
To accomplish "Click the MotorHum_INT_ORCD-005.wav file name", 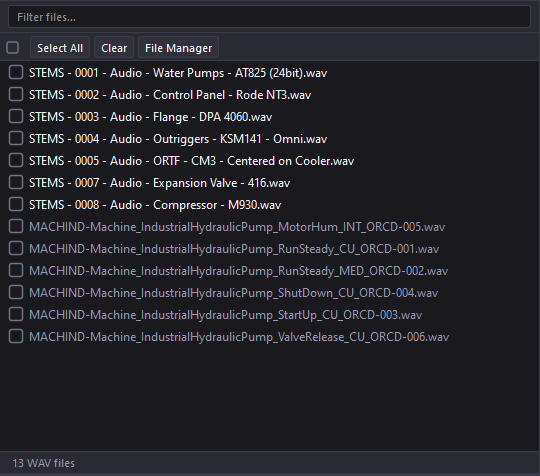I will tap(237, 227).
